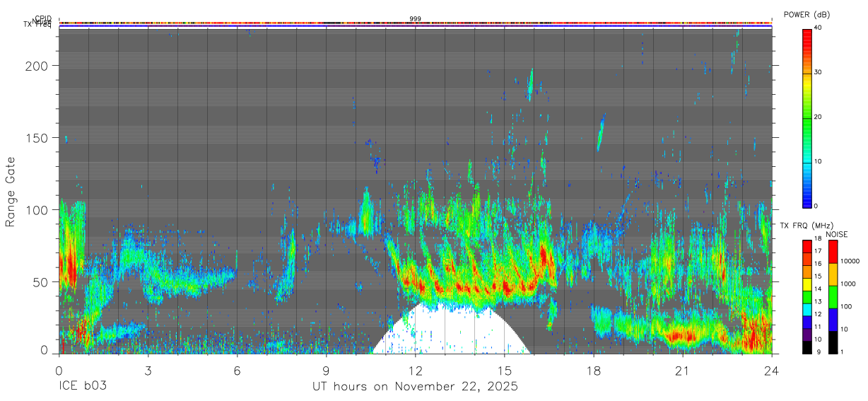Image resolution: width=868 pixels, height=401 pixels.
Task: Click the 24 hour tick label
Action: point(772,371)
